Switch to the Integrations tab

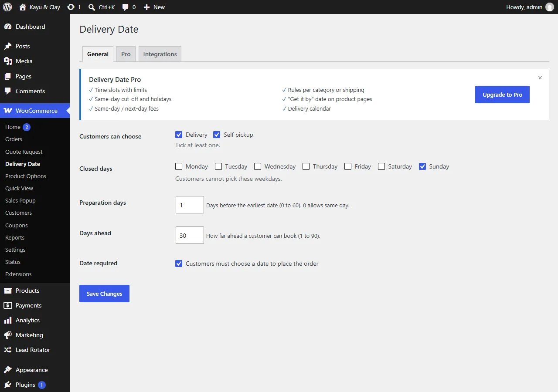click(160, 54)
